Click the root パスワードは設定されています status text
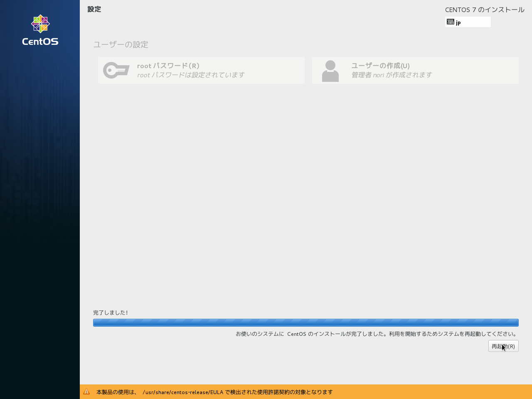Viewport: 532px width, 399px height. 191,75
